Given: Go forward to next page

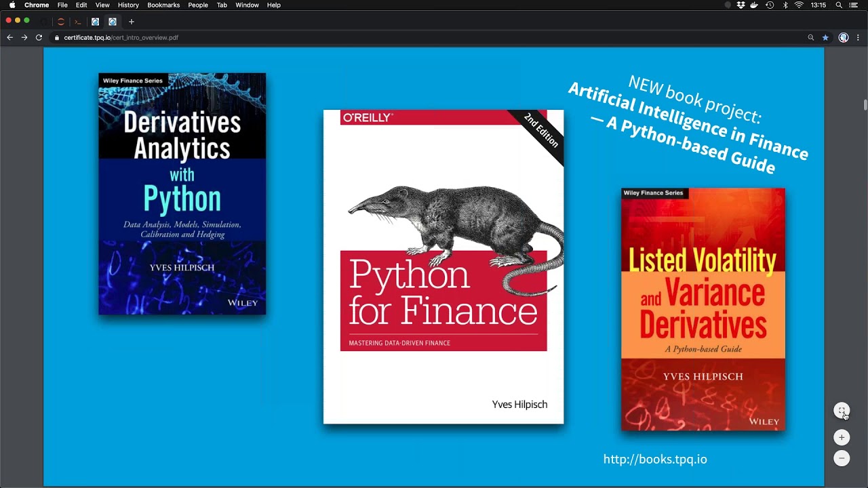Looking at the screenshot, I should 24,37.
